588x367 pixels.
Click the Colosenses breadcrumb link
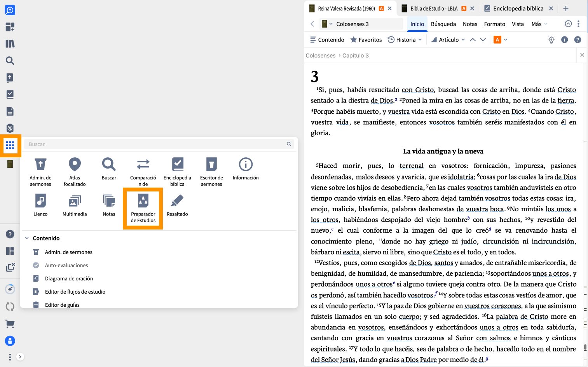tap(321, 56)
